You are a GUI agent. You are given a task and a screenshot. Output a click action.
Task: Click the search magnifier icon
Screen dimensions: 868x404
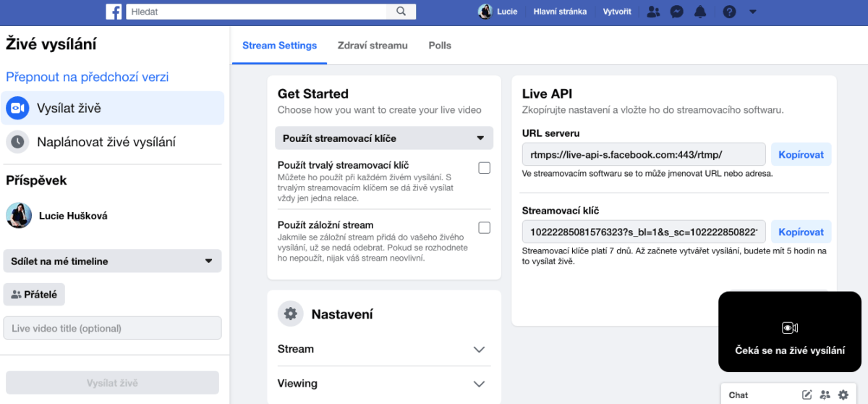tap(401, 12)
